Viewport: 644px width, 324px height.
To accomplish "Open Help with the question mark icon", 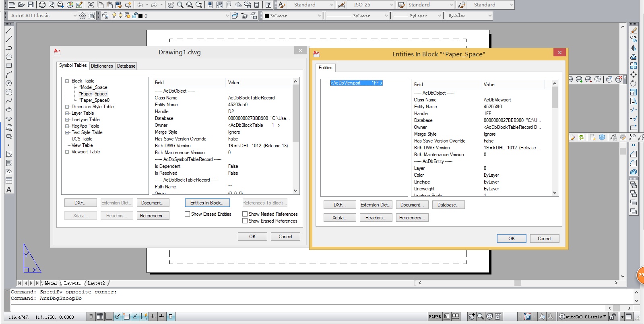I will (x=268, y=5).
